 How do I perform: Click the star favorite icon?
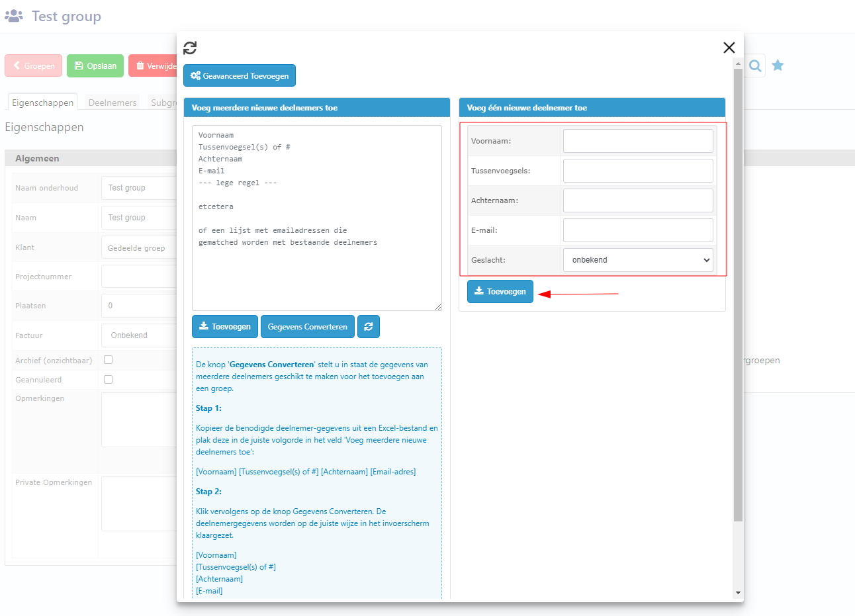pos(778,66)
